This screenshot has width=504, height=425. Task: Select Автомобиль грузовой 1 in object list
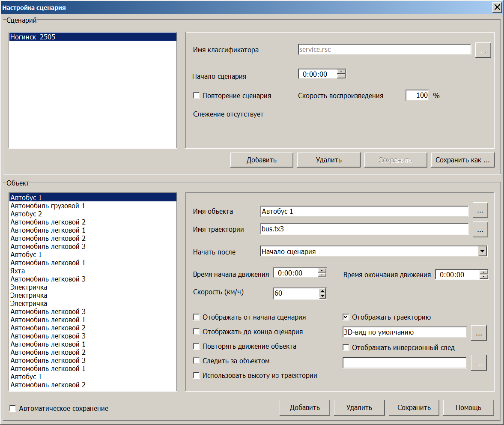tap(48, 206)
